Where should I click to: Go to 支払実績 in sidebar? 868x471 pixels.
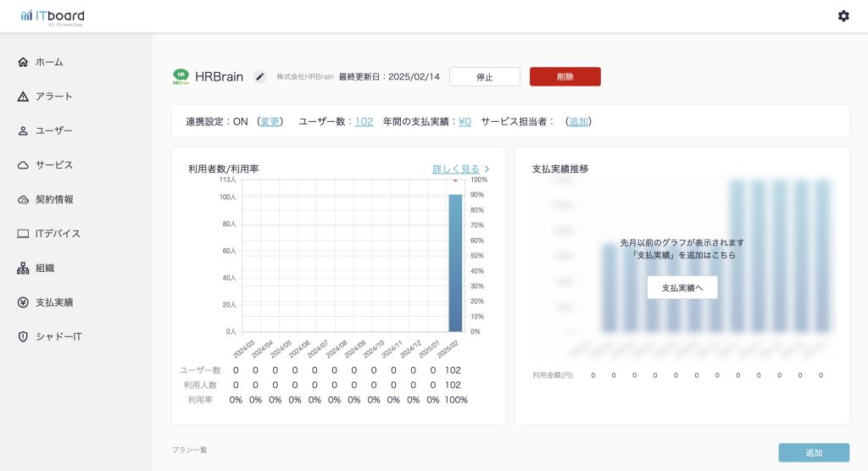53,302
